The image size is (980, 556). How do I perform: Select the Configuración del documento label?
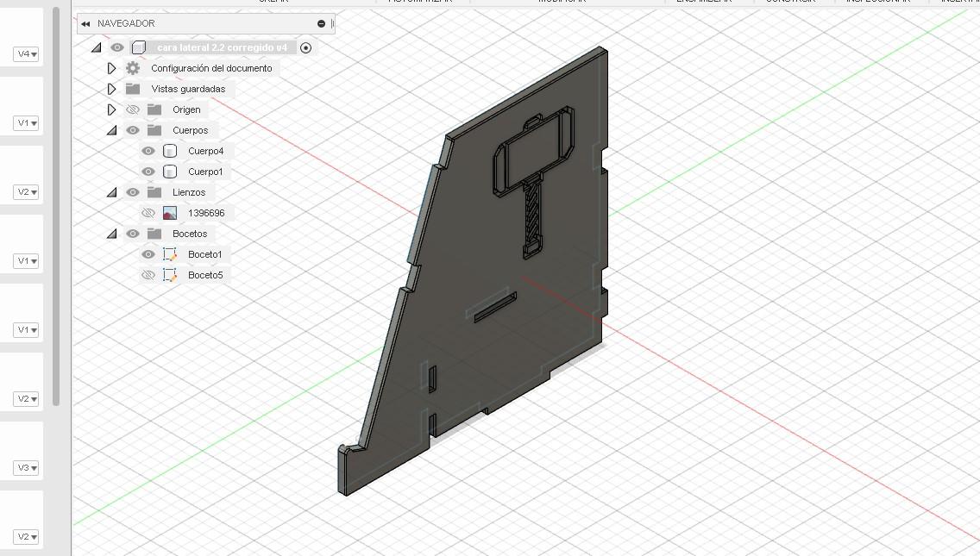[211, 68]
